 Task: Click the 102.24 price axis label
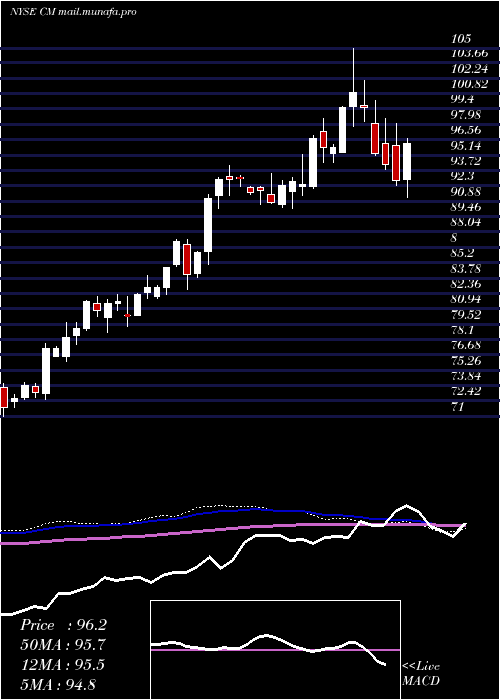tap(469, 69)
